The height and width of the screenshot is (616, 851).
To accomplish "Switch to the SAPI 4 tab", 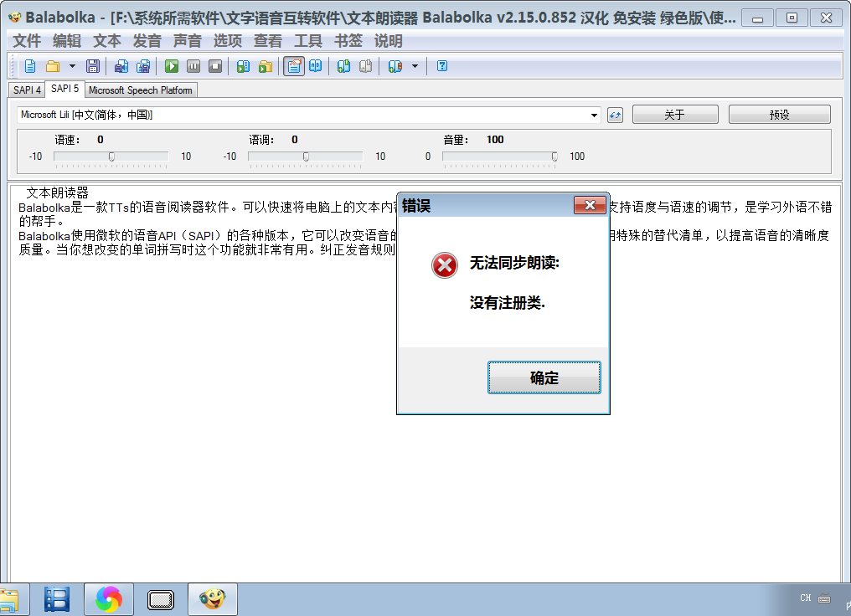I will (x=27, y=90).
